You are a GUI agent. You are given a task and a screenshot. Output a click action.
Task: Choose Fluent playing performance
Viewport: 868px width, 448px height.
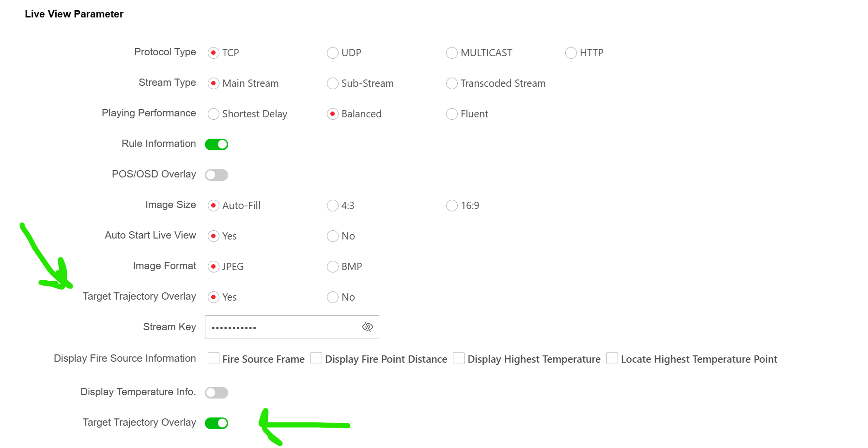point(452,114)
